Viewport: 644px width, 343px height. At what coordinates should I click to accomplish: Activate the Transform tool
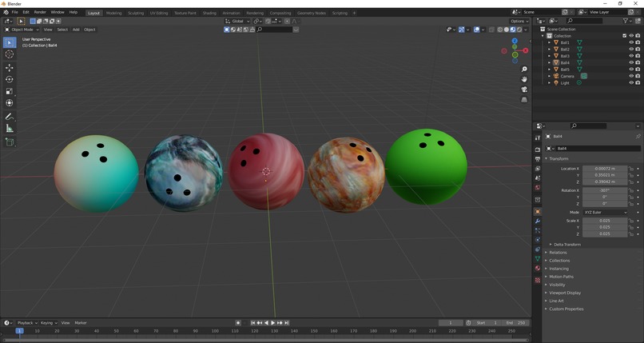(x=10, y=103)
